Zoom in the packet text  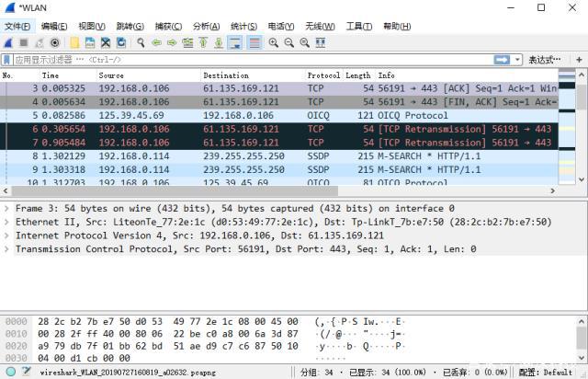point(274,42)
